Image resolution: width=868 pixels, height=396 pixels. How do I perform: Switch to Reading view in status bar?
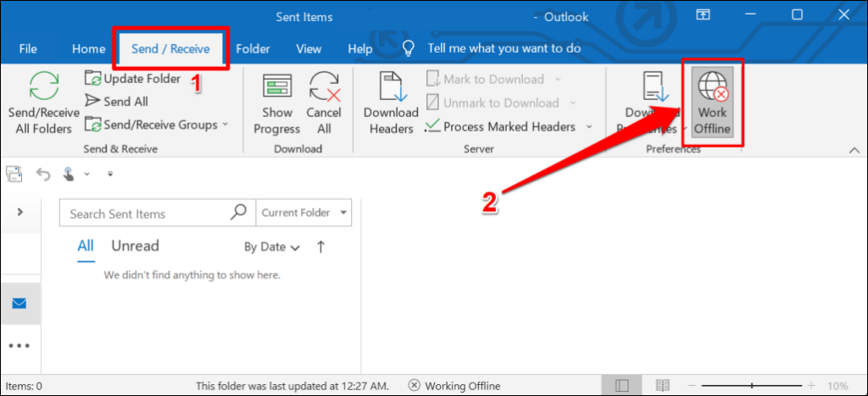[663, 386]
